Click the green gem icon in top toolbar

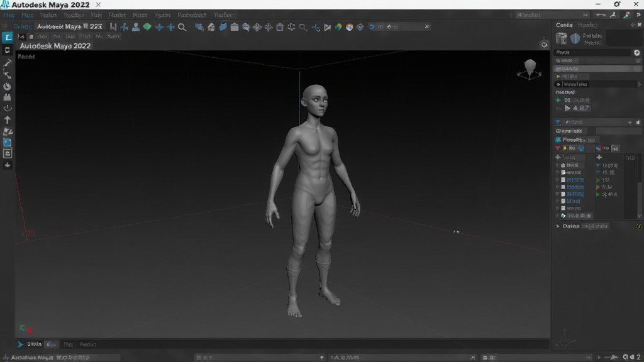(147, 27)
